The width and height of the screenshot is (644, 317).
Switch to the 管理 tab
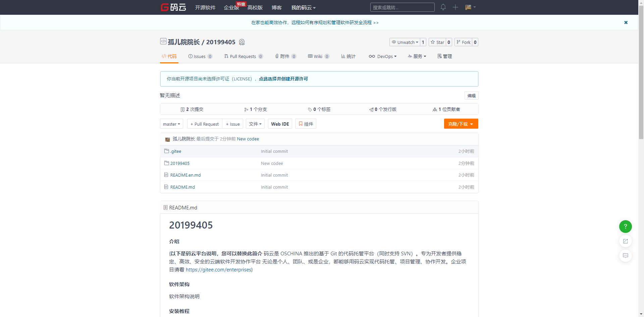click(444, 56)
